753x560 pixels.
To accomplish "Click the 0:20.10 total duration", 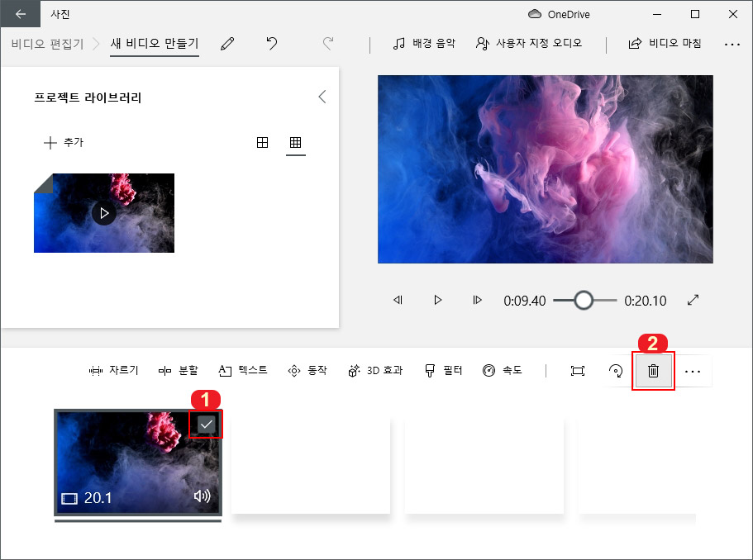I will click(645, 301).
